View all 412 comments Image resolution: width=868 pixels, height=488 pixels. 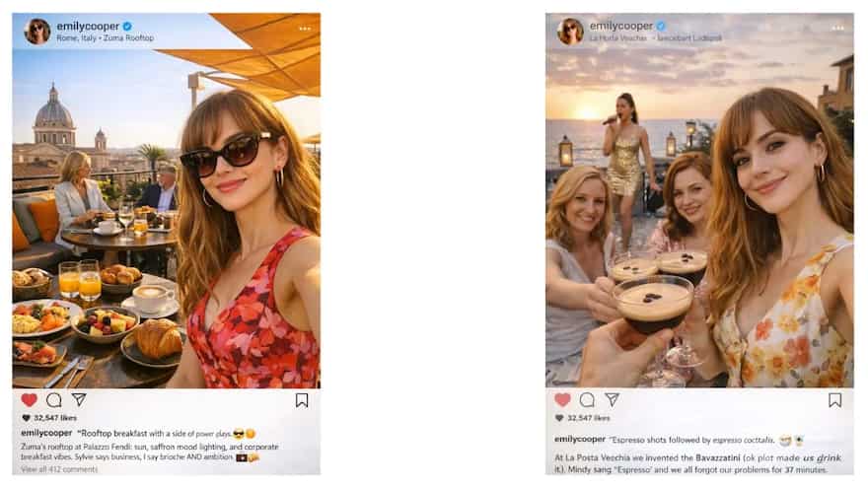pos(59,469)
